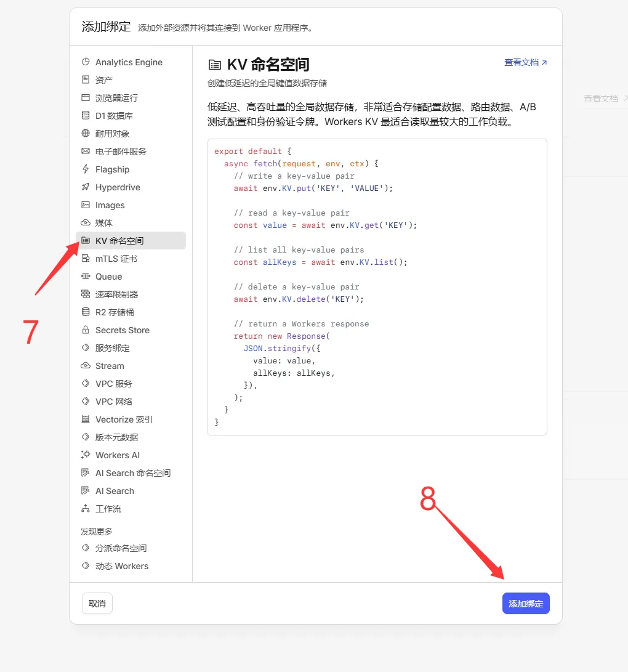Click the 服务绑定 diamond icon

click(86, 347)
